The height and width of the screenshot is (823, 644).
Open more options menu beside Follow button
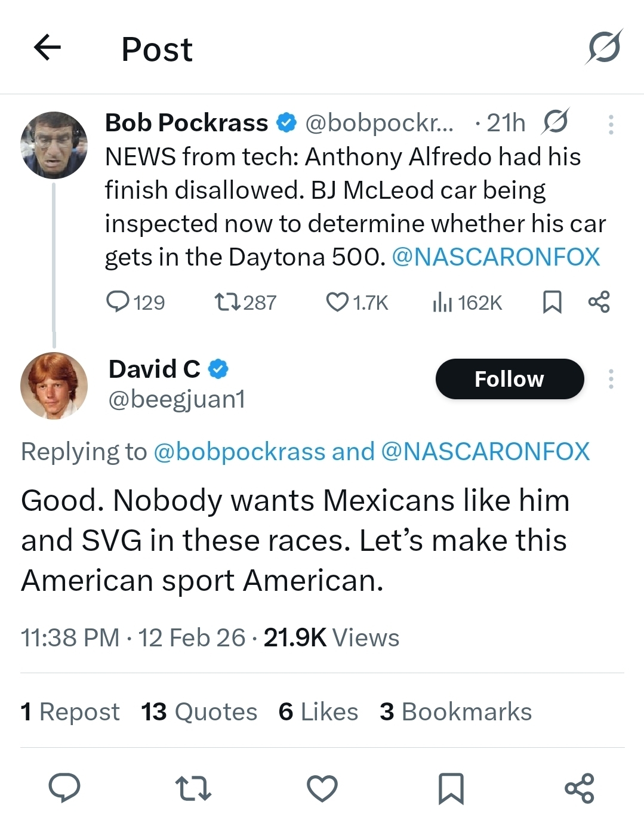pyautogui.click(x=611, y=379)
